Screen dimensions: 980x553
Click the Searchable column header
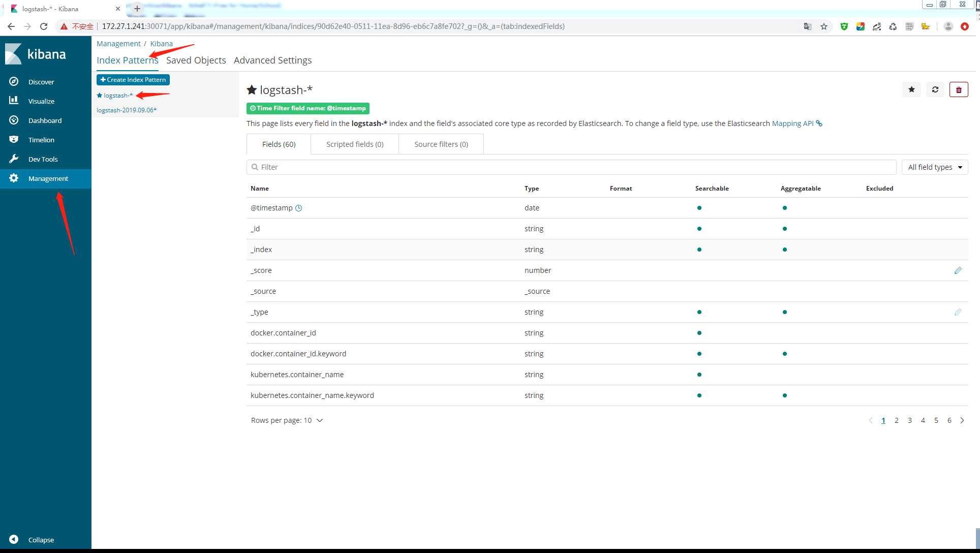tap(712, 189)
